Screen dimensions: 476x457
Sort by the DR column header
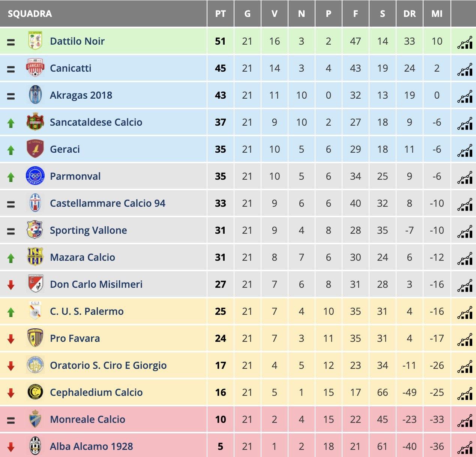coord(410,14)
